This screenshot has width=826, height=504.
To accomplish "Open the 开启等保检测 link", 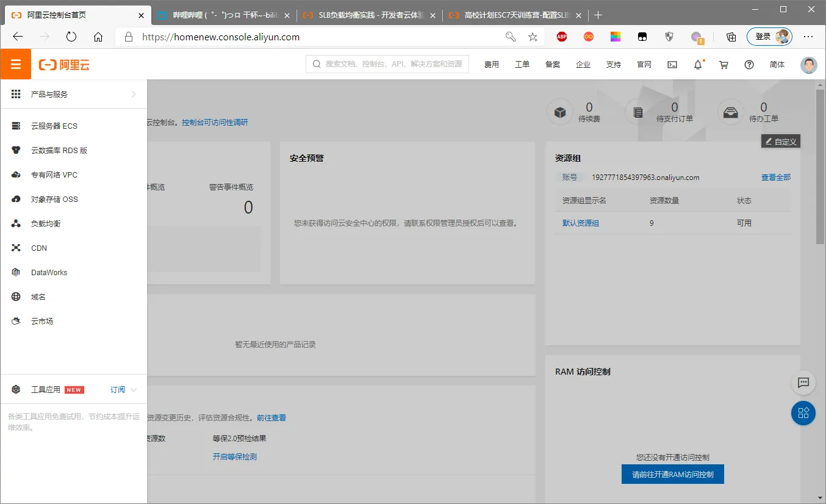I will click(235, 456).
